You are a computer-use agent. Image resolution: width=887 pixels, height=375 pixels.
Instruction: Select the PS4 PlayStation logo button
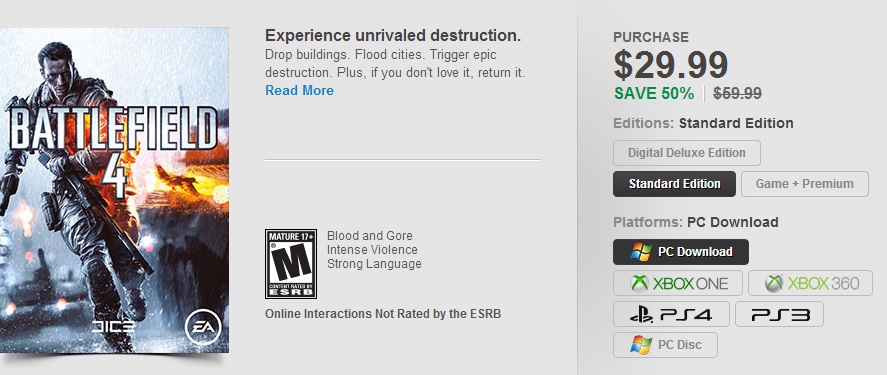click(x=671, y=314)
